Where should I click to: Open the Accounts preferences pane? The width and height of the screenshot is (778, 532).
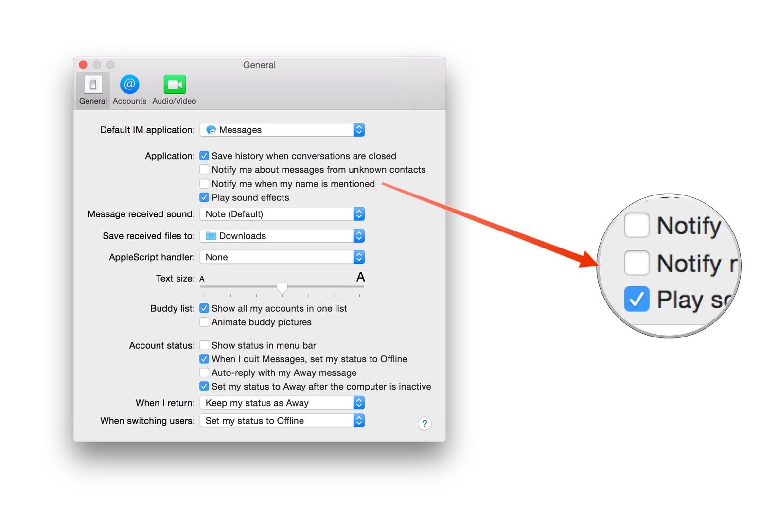[129, 86]
